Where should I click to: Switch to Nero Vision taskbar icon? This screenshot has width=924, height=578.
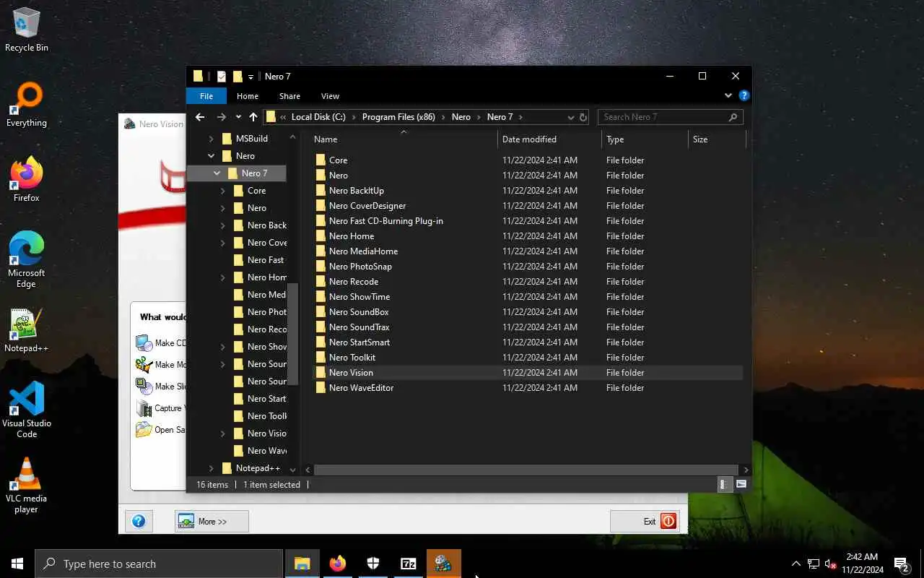tap(444, 564)
